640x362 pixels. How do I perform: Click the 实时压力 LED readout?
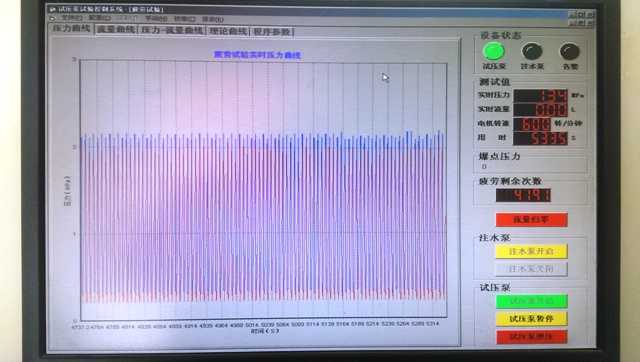[x=540, y=95]
